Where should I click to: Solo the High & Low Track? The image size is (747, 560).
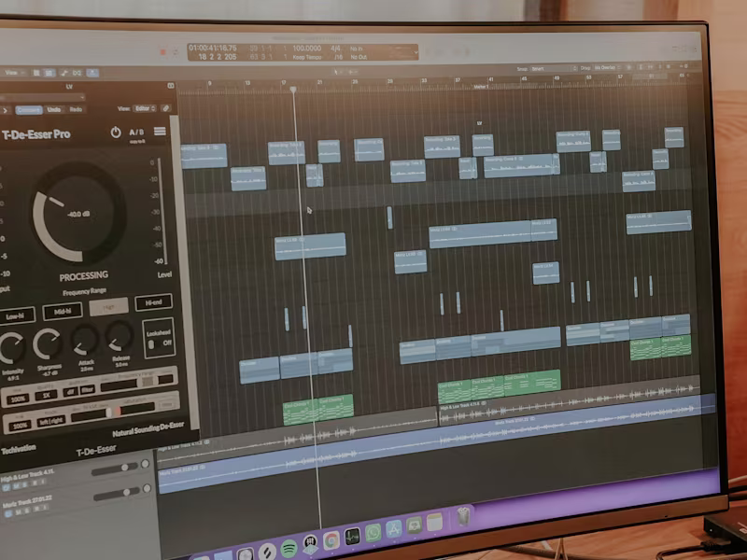tap(25, 485)
